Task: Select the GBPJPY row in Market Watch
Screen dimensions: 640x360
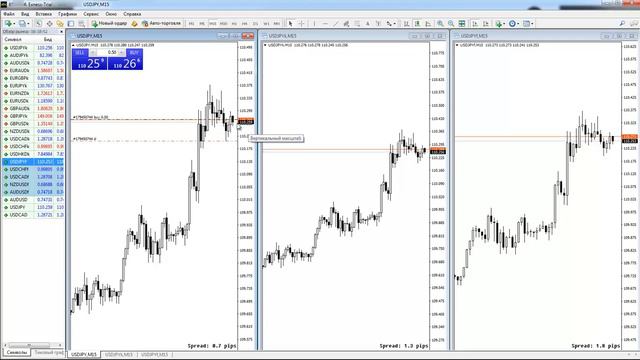Action: [33, 116]
